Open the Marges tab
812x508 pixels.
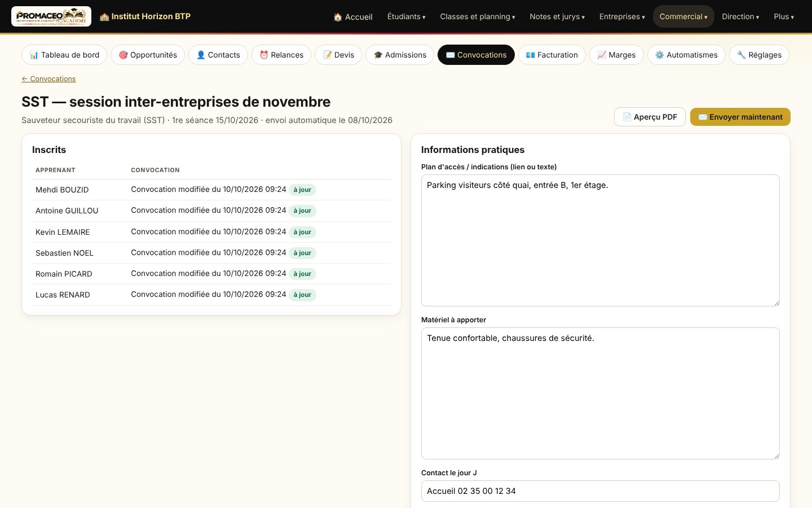click(x=616, y=55)
